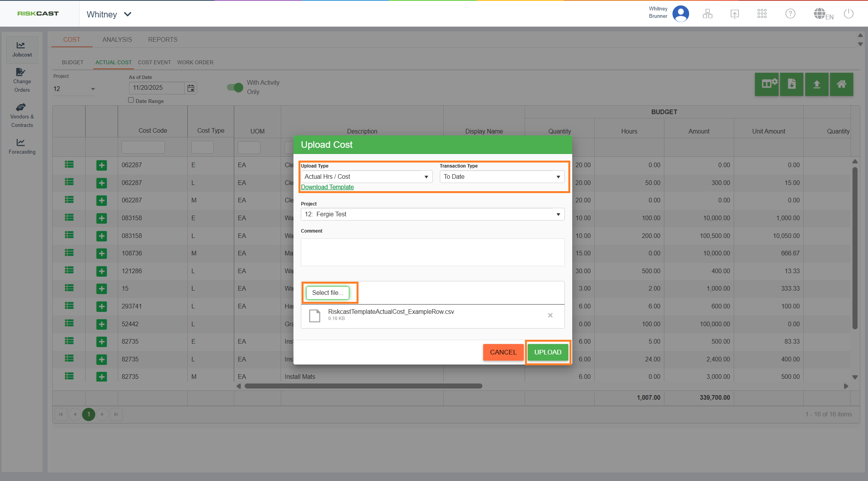Expand the Transaction Type dropdown
Image resolution: width=868 pixels, height=481 pixels.
[502, 177]
